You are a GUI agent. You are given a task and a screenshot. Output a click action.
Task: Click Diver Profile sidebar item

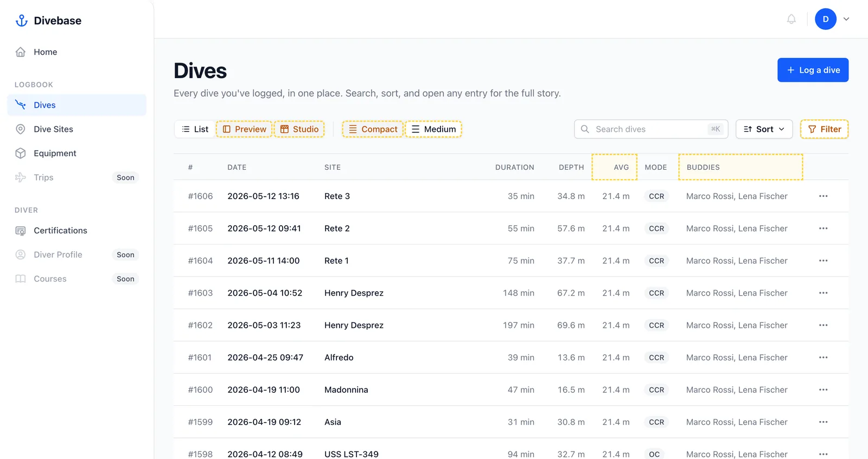(76, 255)
